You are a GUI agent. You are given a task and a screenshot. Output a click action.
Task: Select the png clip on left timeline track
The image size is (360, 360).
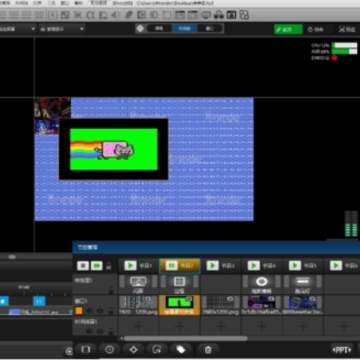pyautogui.click(x=35, y=312)
